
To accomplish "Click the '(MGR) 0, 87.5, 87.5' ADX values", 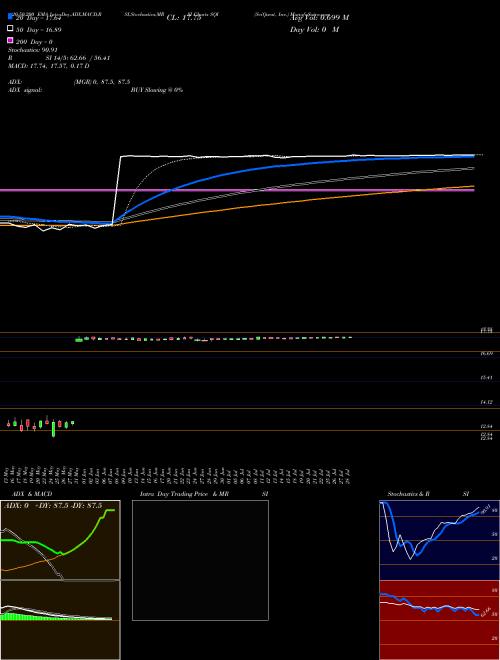I will [101, 82].
